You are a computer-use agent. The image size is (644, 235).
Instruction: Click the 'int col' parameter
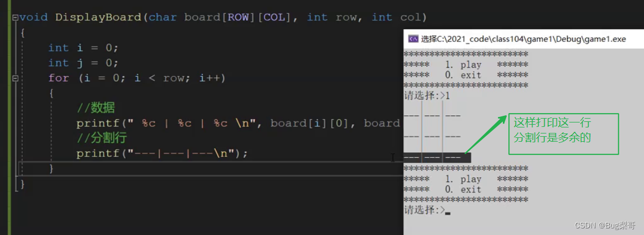pyautogui.click(x=396, y=18)
